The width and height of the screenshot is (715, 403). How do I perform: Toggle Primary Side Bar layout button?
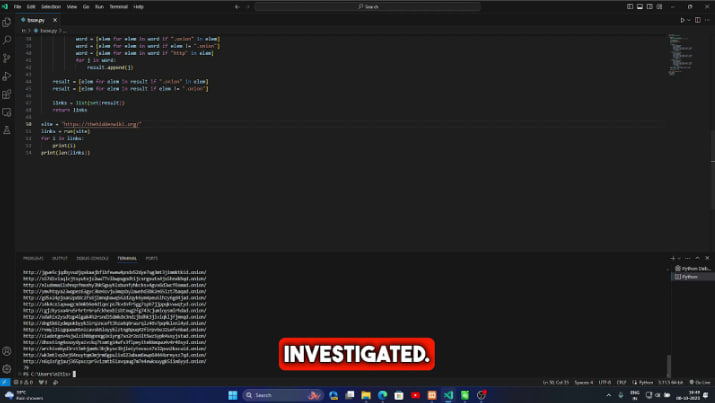point(630,6)
